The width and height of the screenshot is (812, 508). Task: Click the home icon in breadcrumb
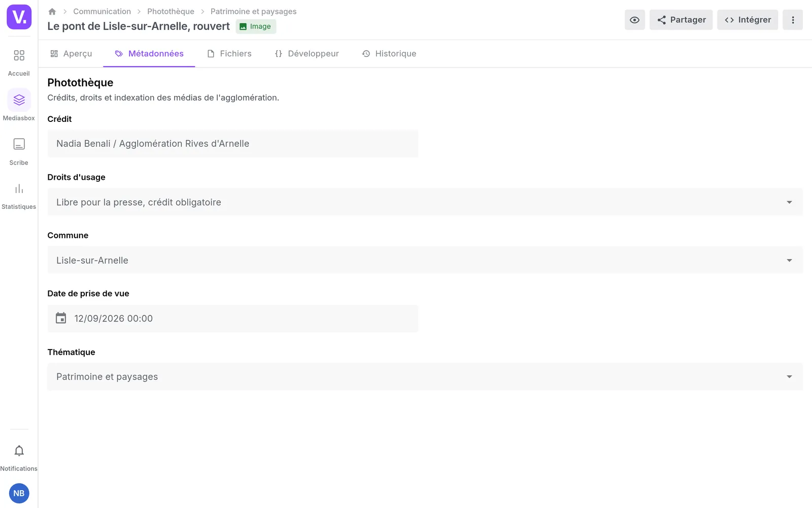(x=52, y=11)
